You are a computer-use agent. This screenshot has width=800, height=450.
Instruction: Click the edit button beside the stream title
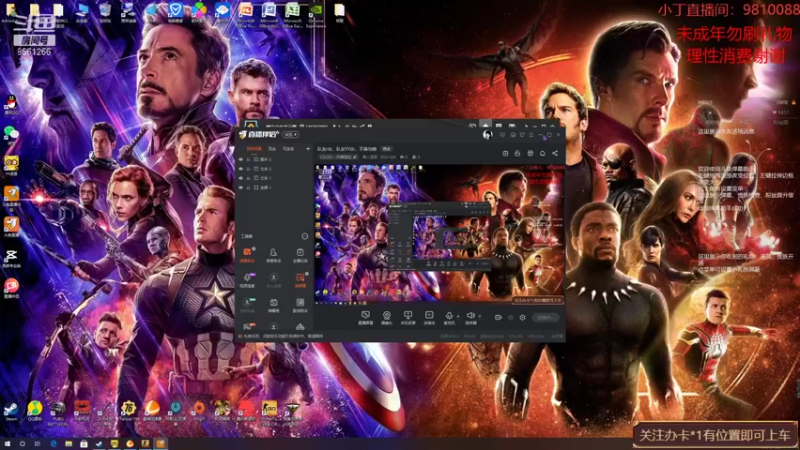point(386,149)
